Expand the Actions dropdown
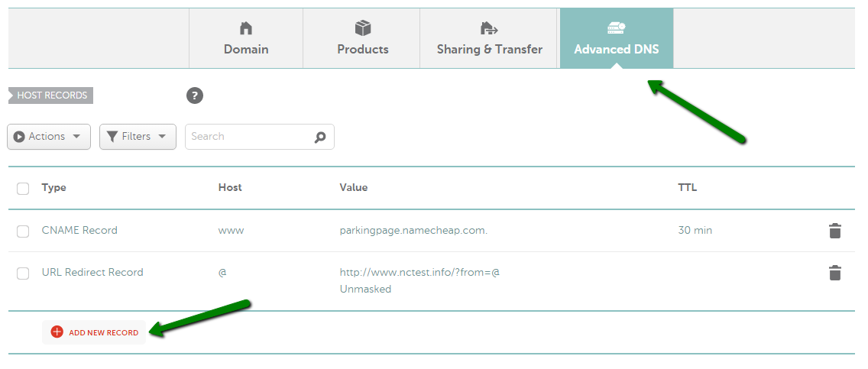This screenshot has width=868, height=369. (49, 137)
